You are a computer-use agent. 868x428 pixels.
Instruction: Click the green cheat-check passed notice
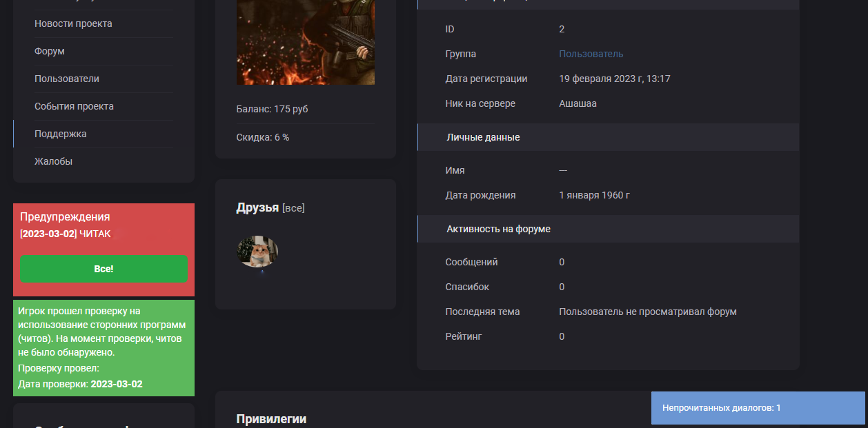tap(103, 347)
